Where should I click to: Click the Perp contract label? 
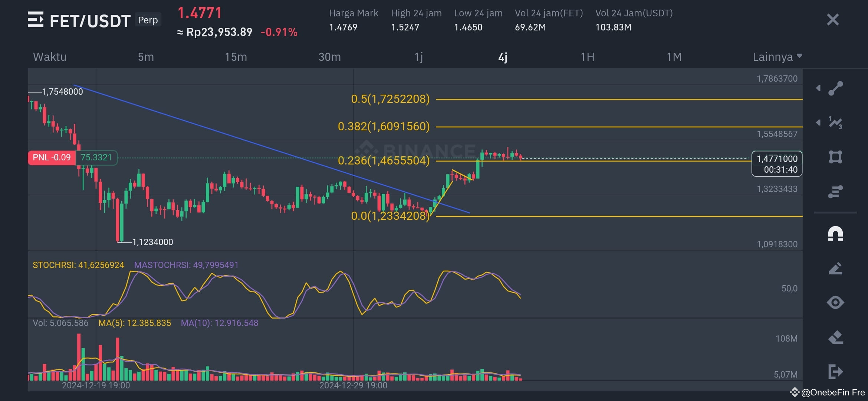(148, 20)
